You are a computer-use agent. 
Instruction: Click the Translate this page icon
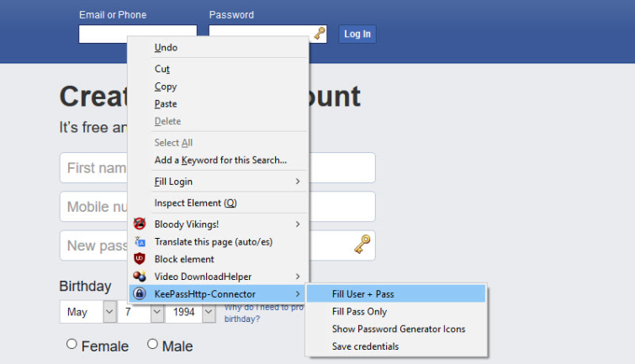(140, 241)
